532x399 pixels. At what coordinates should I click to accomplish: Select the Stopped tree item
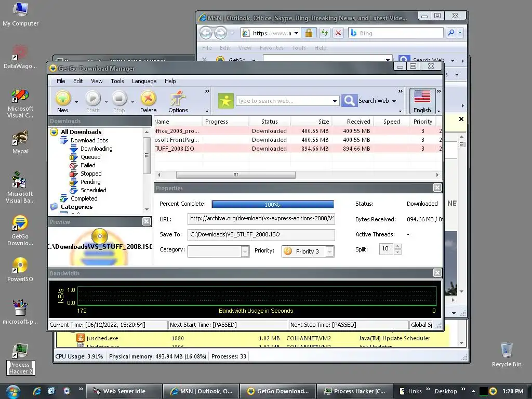coord(91,174)
